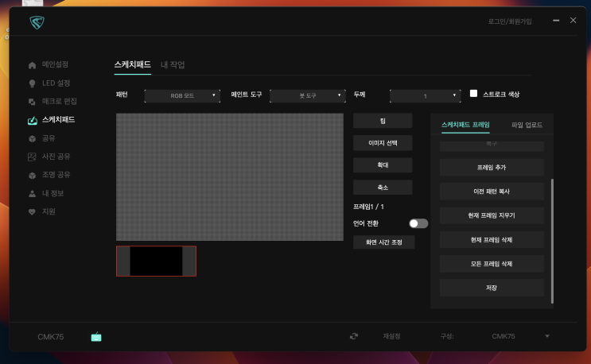Image resolution: width=591 pixels, height=364 pixels.
Task: Click the macro icon beside 매크로 편집
Action: pos(32,102)
